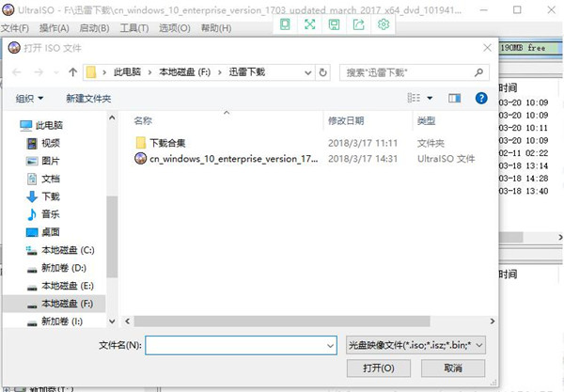564x392 pixels.
Task: Select the 下载合集 folder icon
Action: pos(141,143)
